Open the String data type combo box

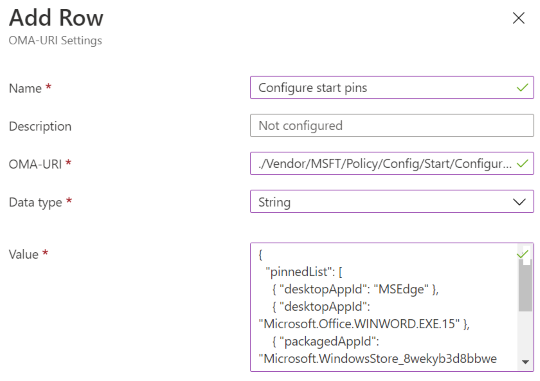pos(392,202)
